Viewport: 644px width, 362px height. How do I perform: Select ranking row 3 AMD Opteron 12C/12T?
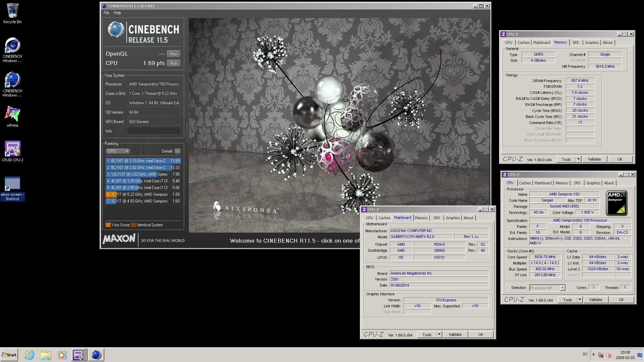143,174
